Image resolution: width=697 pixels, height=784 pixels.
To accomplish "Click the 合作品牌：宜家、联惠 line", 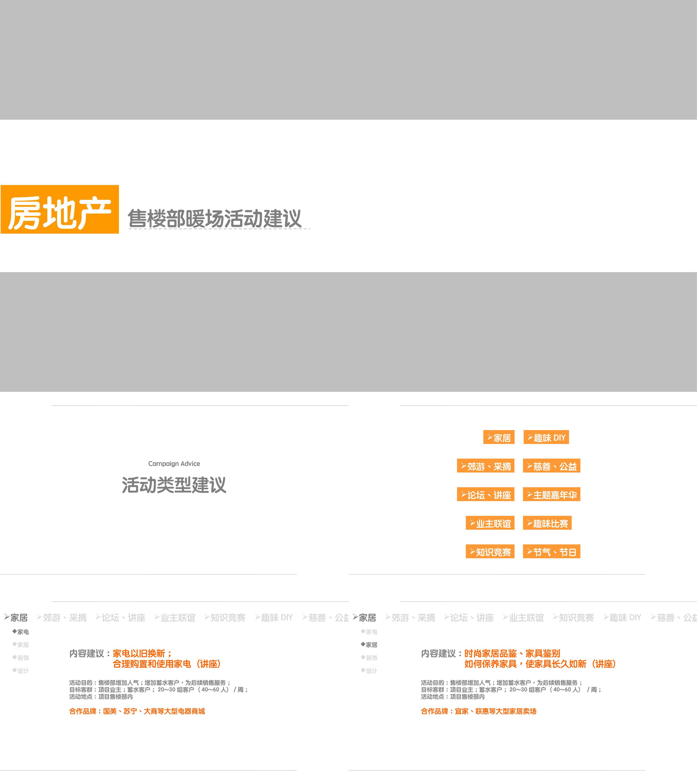I will click(x=479, y=711).
